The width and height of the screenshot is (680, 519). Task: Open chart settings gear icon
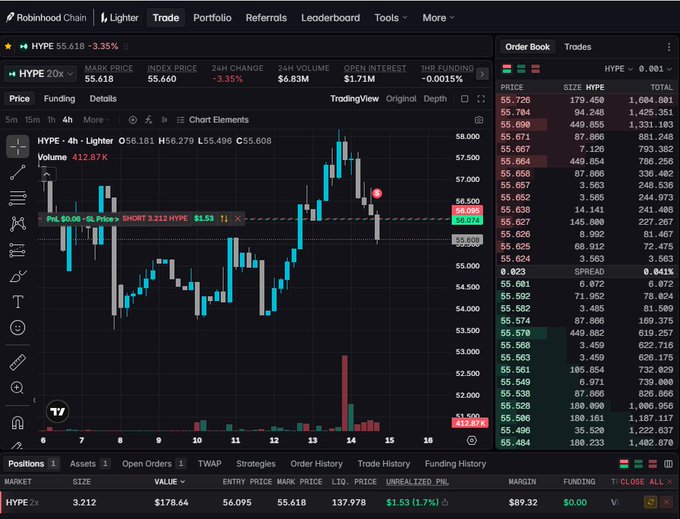tap(472, 441)
